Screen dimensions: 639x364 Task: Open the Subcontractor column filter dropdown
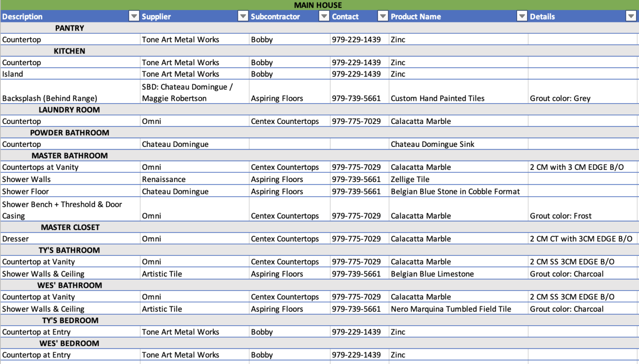point(324,16)
